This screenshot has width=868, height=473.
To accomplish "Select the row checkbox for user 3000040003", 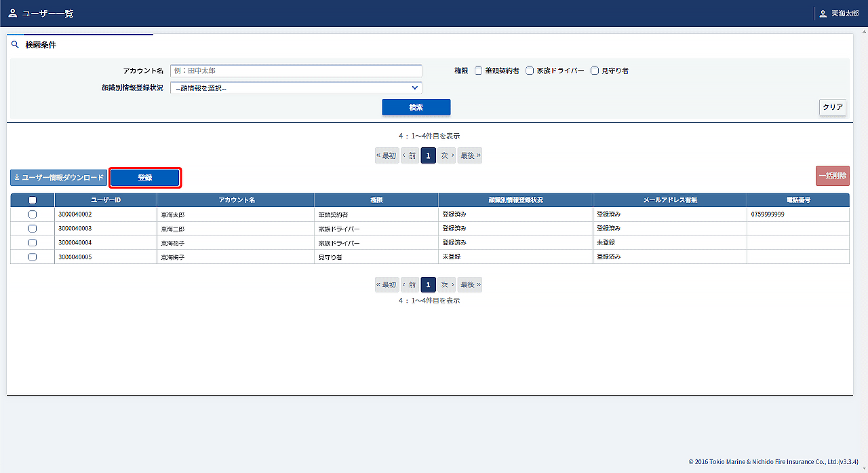I will coord(33,229).
